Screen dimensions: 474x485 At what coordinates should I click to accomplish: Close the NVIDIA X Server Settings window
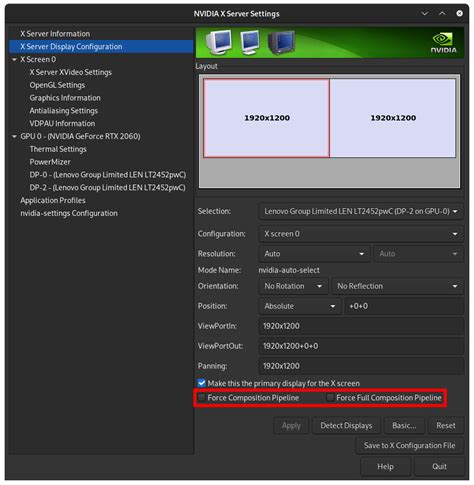[459, 13]
